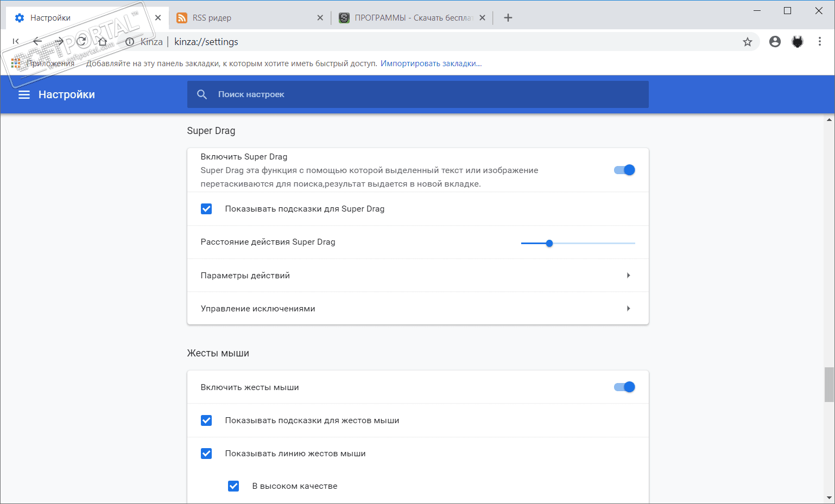Click the new tab plus button
Screen dimensions: 835x504
coord(508,18)
